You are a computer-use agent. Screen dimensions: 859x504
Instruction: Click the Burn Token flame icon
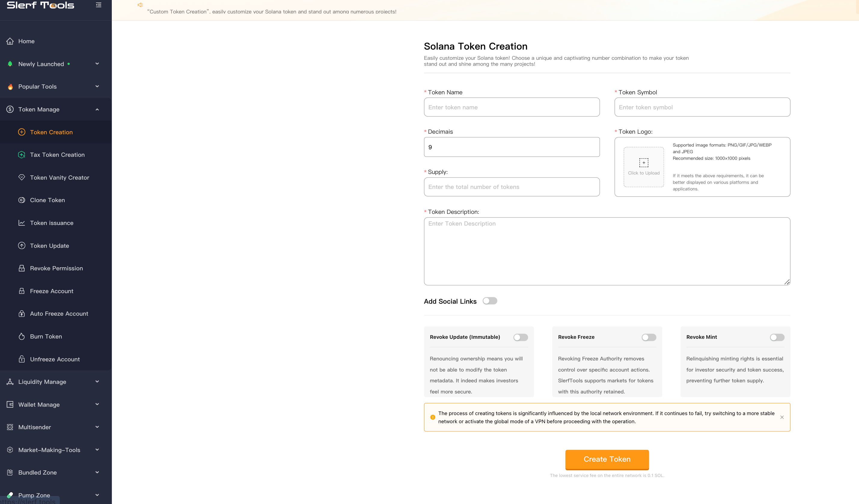(x=21, y=336)
